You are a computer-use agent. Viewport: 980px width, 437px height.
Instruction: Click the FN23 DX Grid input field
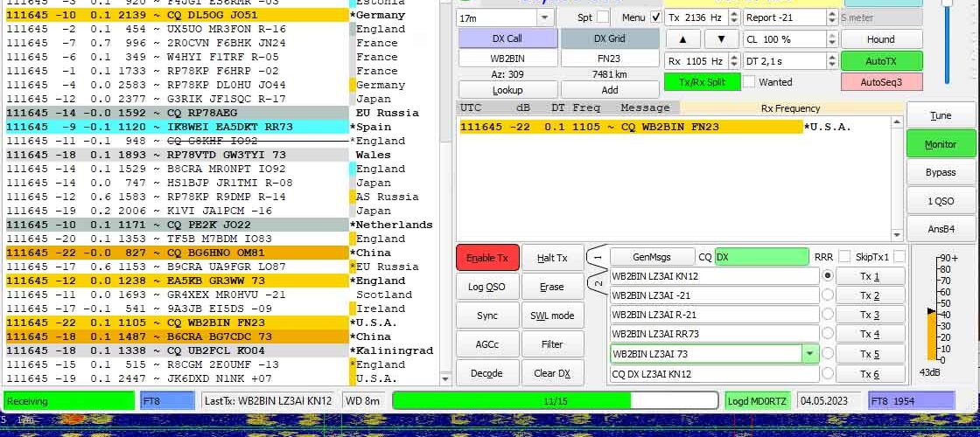pos(610,59)
